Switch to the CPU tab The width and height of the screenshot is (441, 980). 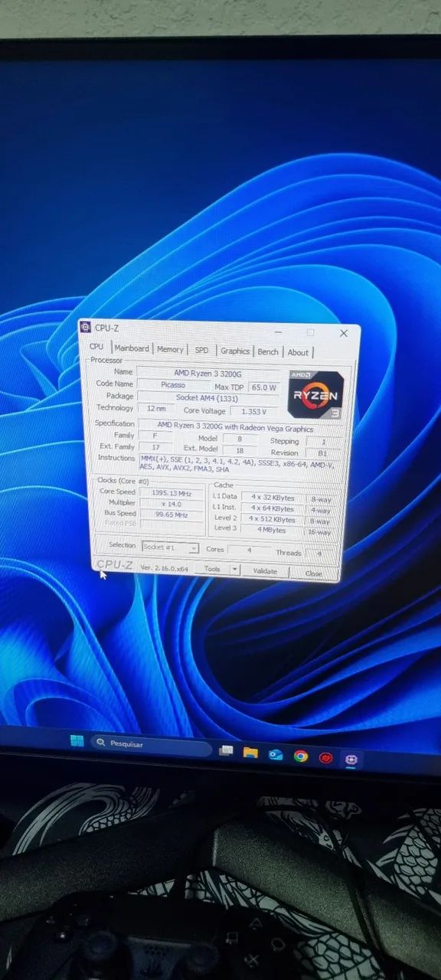[96, 347]
